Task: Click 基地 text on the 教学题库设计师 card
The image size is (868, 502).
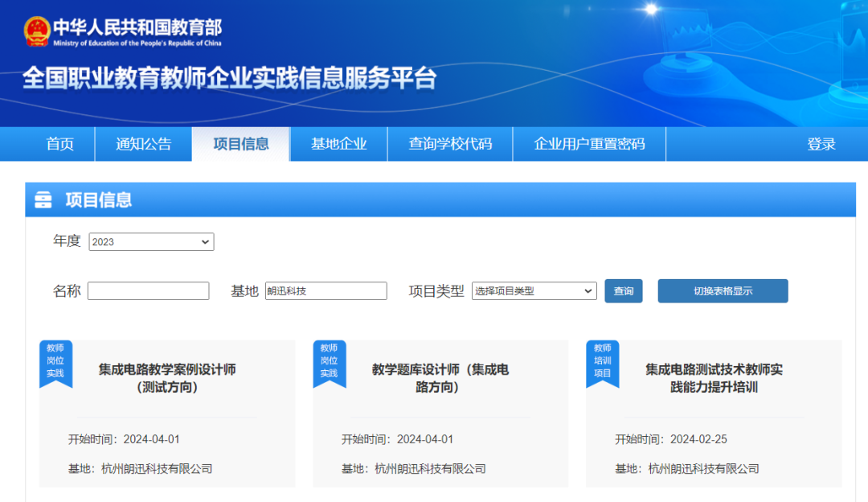Action: tap(414, 469)
